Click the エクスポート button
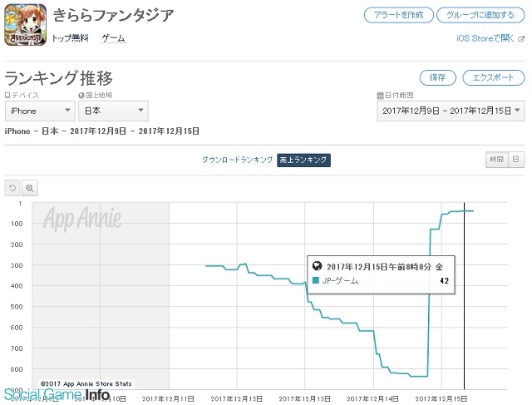The image size is (532, 405). tap(493, 77)
